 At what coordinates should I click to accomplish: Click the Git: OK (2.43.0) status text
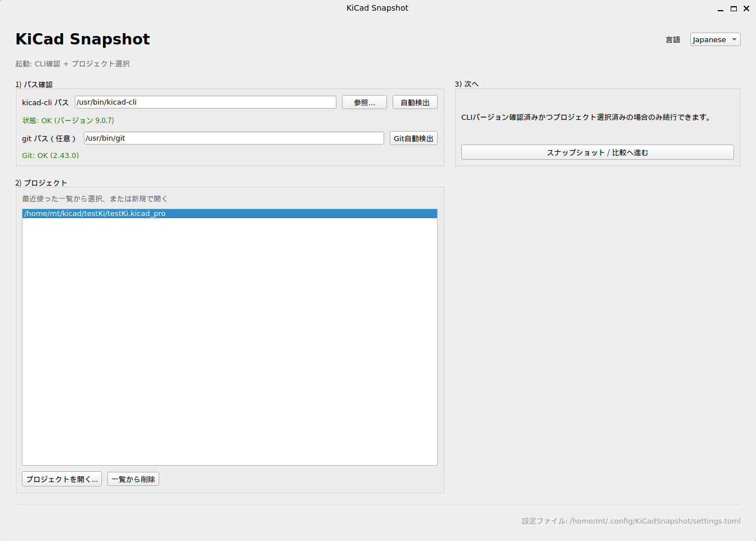(x=51, y=155)
